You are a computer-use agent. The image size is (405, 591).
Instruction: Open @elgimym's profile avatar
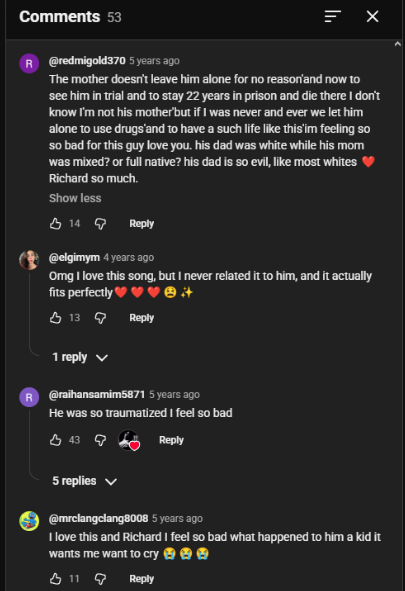(29, 260)
